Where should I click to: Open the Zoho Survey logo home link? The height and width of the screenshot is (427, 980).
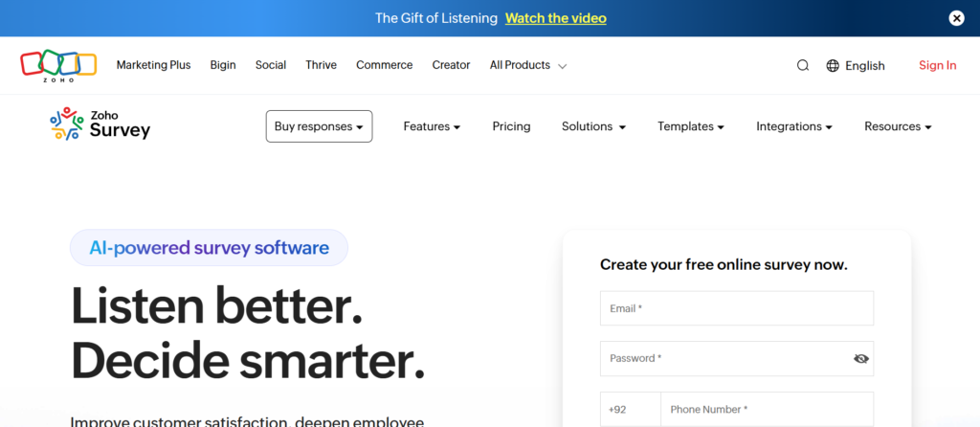pyautogui.click(x=100, y=124)
